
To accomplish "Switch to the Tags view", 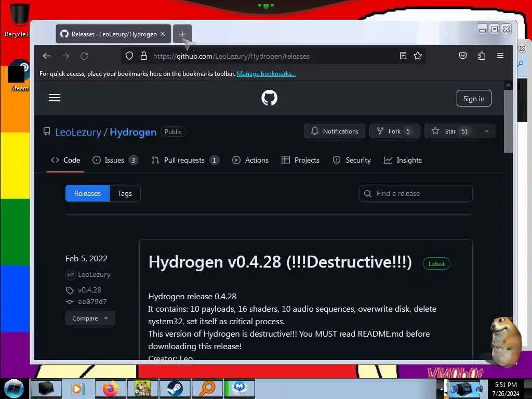I will point(125,193).
